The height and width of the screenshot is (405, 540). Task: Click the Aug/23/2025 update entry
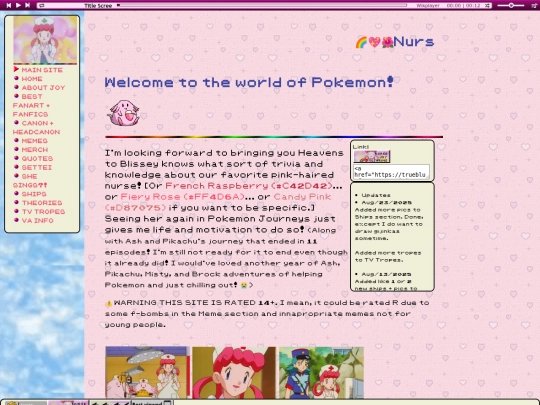tap(386, 202)
